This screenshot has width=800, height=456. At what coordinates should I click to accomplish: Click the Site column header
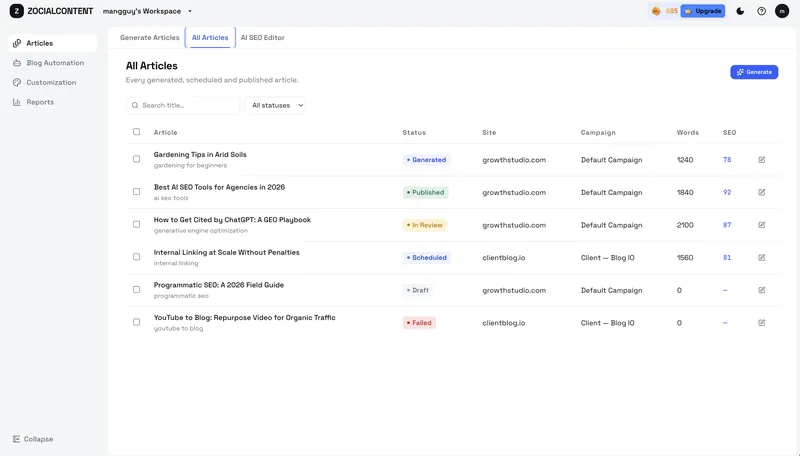489,133
